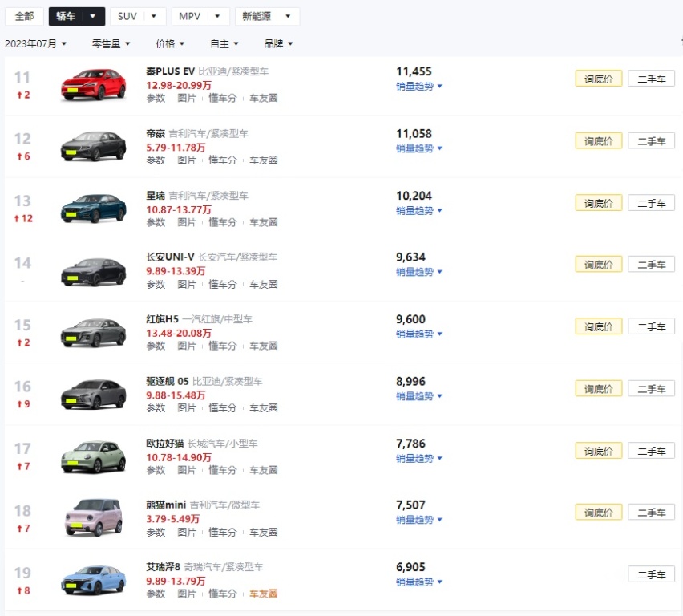Click the 长安UNI-V car thumbnail

click(x=93, y=272)
